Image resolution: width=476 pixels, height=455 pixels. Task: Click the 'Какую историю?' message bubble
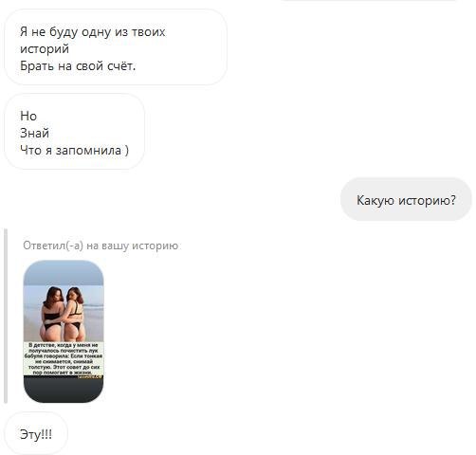(x=406, y=199)
